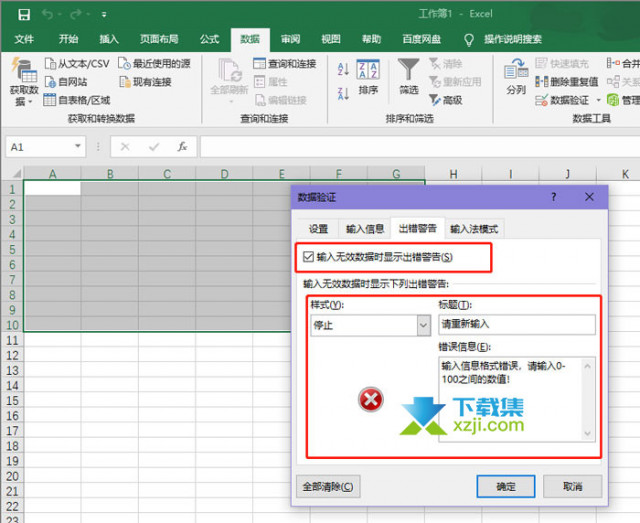
Task: Switch to the Input Message (输入信息) tab
Action: [x=365, y=228]
